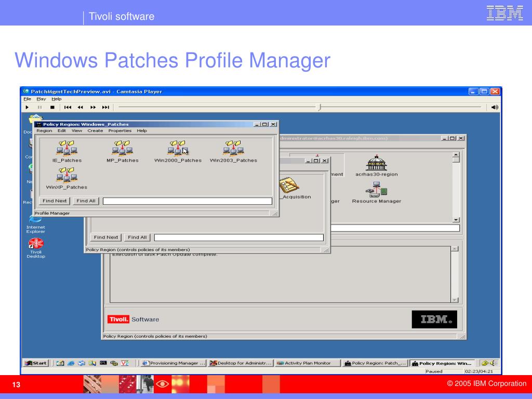Jump to the beginning of the video
Viewport: 532px width, 399px height.
(68, 107)
